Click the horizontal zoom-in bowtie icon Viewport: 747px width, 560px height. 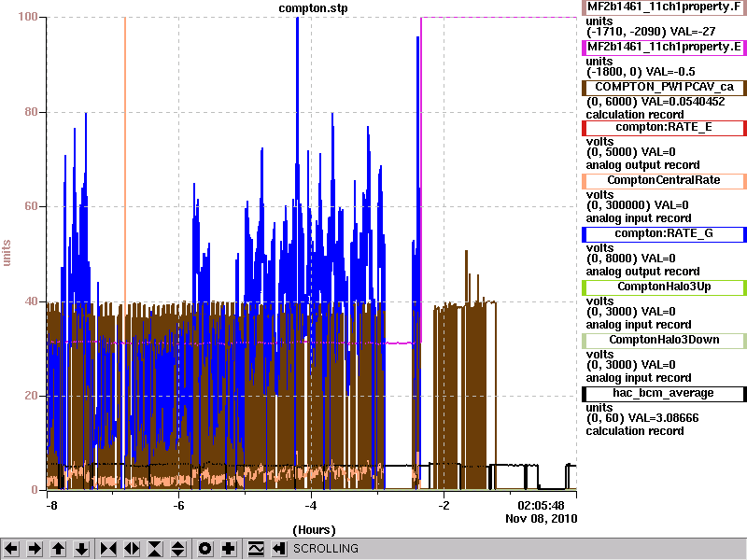point(108,549)
